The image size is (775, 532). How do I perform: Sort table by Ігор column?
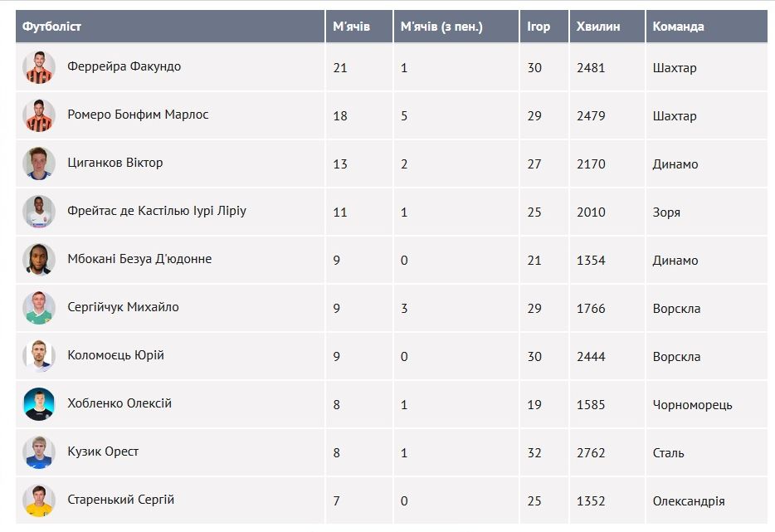pyautogui.click(x=539, y=27)
